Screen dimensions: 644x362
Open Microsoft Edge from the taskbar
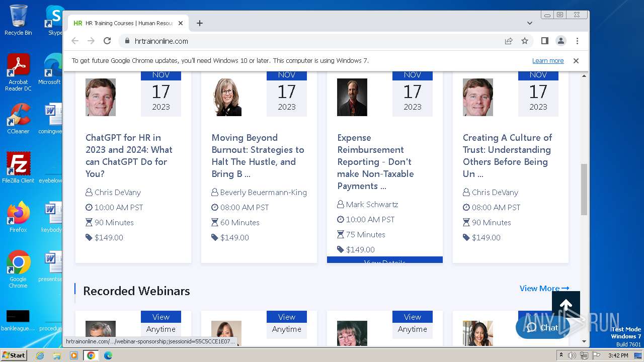click(108, 355)
